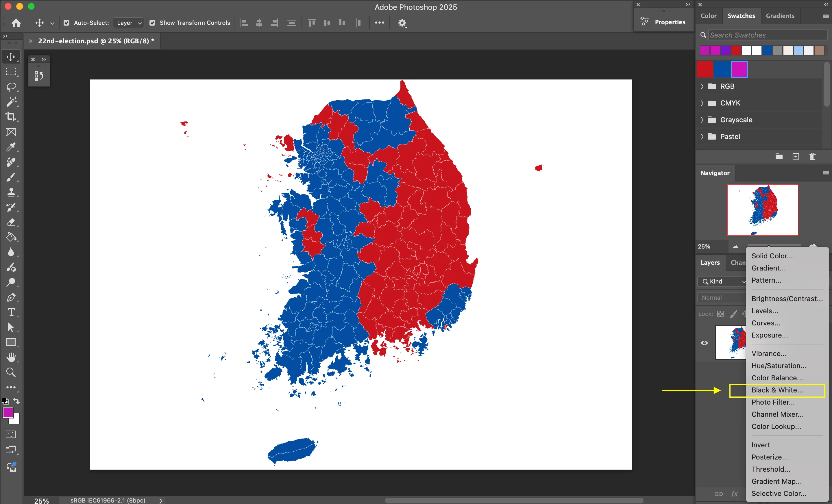
Task: Choose Black & White from the menu
Action: click(x=777, y=390)
